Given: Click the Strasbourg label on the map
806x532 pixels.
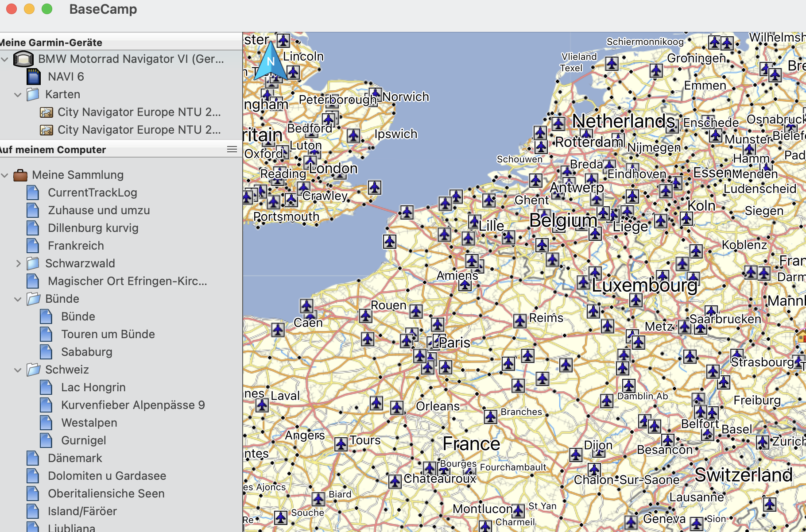Looking at the screenshot, I should click(x=762, y=362).
